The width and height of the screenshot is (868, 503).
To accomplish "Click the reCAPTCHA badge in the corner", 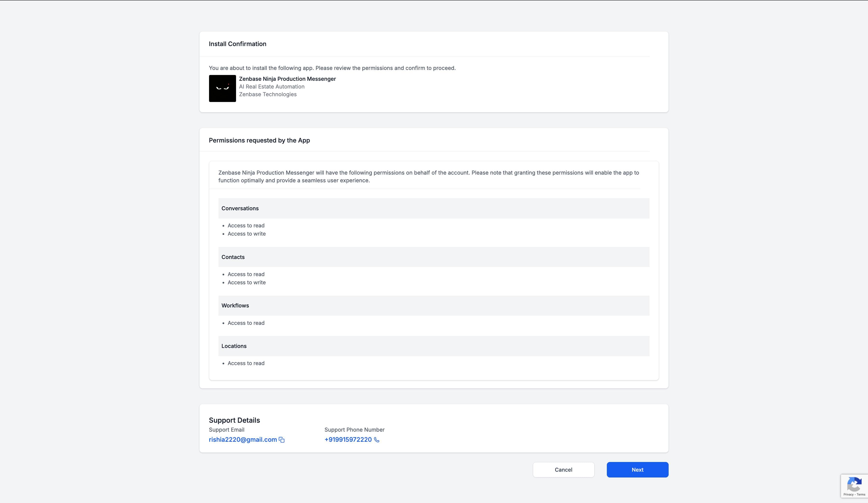I will [x=854, y=486].
